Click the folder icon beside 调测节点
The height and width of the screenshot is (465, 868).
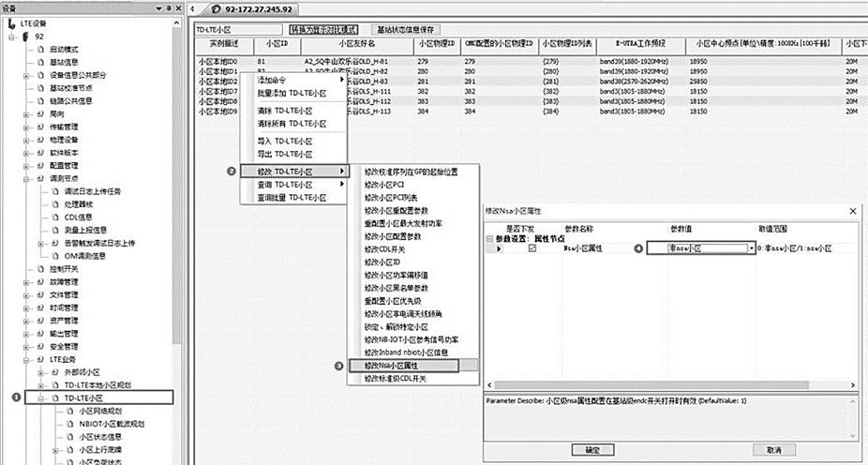pyautogui.click(x=40, y=178)
